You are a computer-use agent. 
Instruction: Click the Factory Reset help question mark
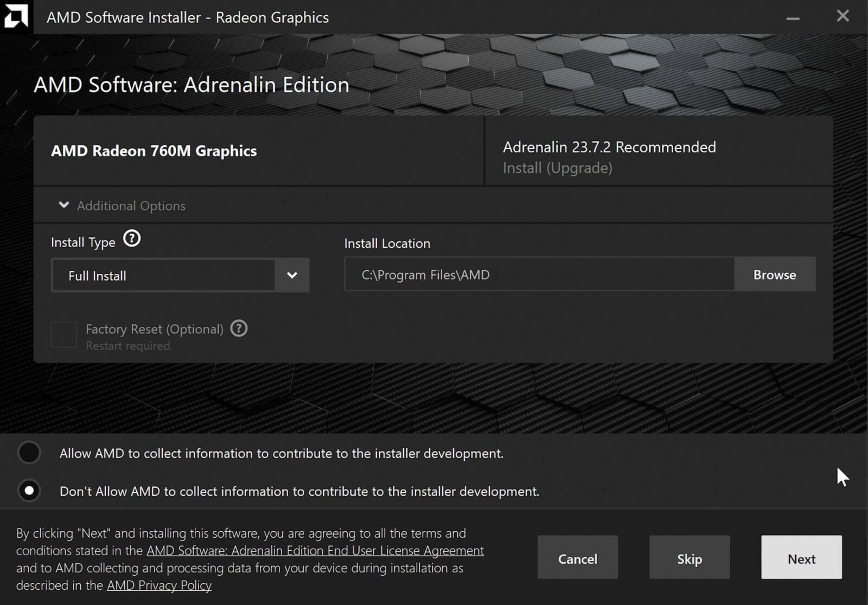239,329
